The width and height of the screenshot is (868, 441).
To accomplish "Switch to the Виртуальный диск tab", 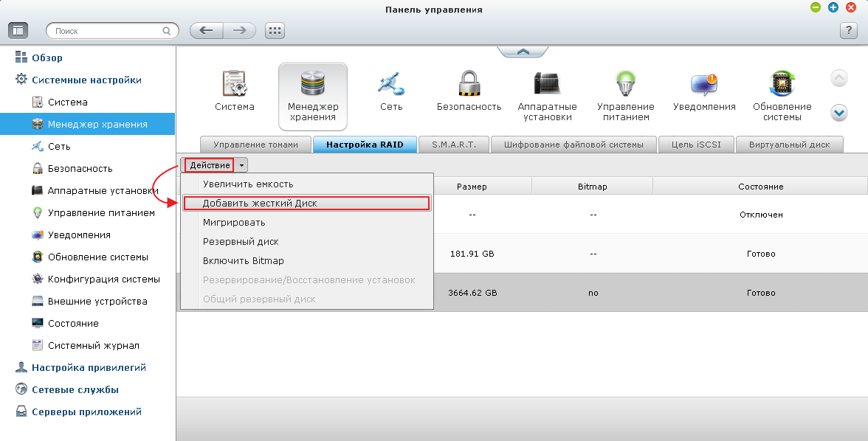I will tap(790, 145).
